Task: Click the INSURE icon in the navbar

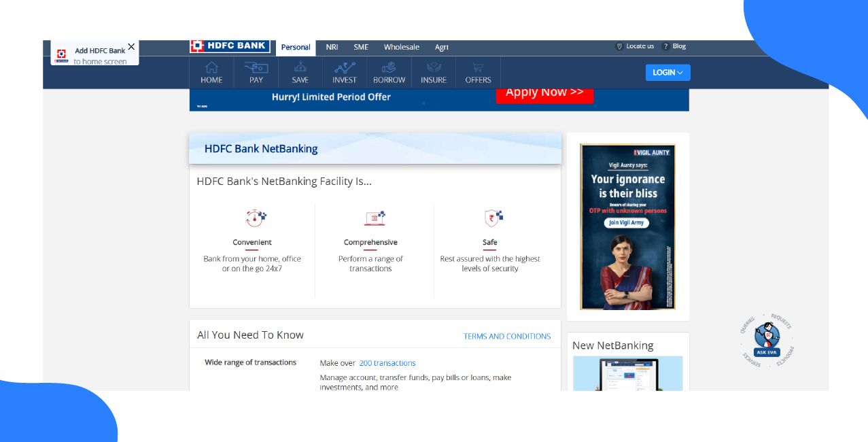Action: 433,68
